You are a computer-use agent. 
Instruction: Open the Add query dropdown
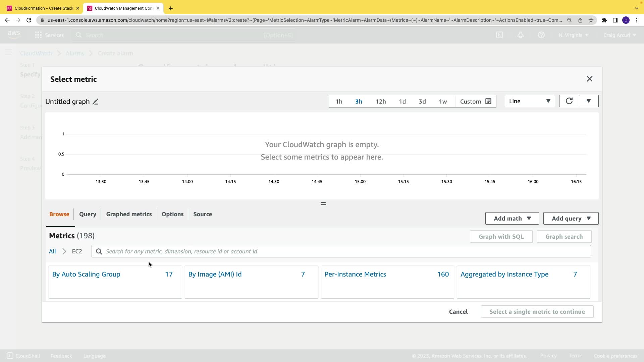pos(571,219)
